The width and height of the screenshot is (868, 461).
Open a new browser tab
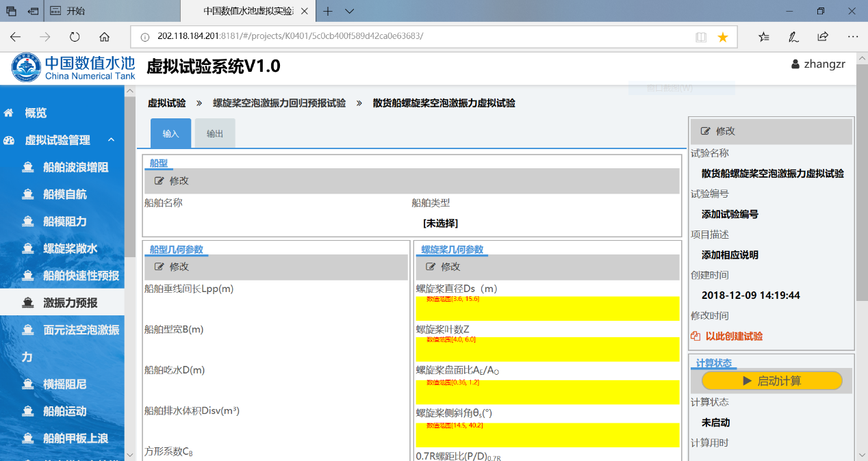[328, 11]
